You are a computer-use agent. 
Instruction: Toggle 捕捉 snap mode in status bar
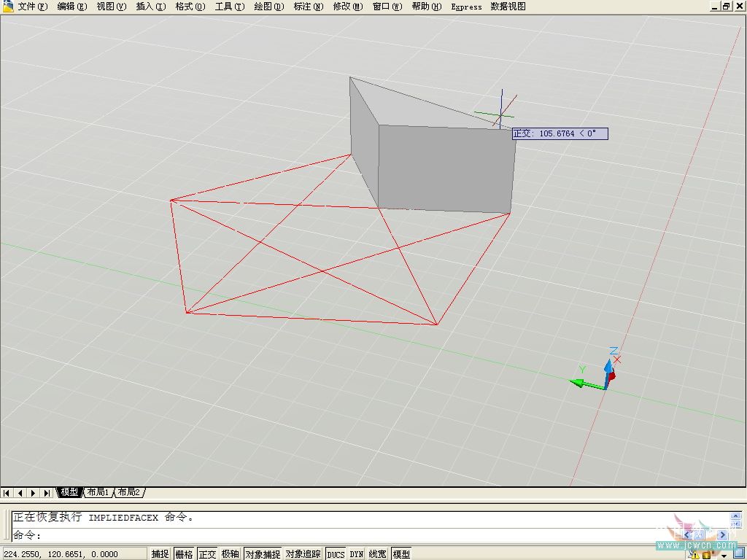[160, 554]
